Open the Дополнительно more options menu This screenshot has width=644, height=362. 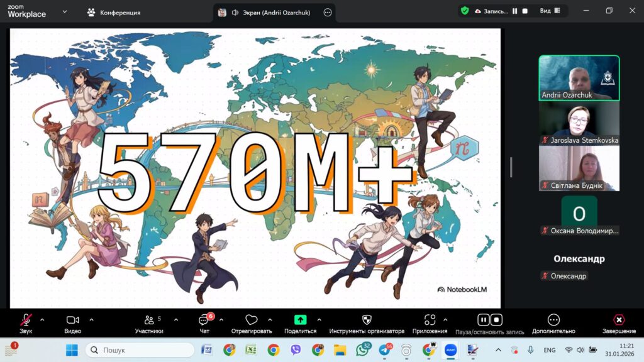coord(553,320)
